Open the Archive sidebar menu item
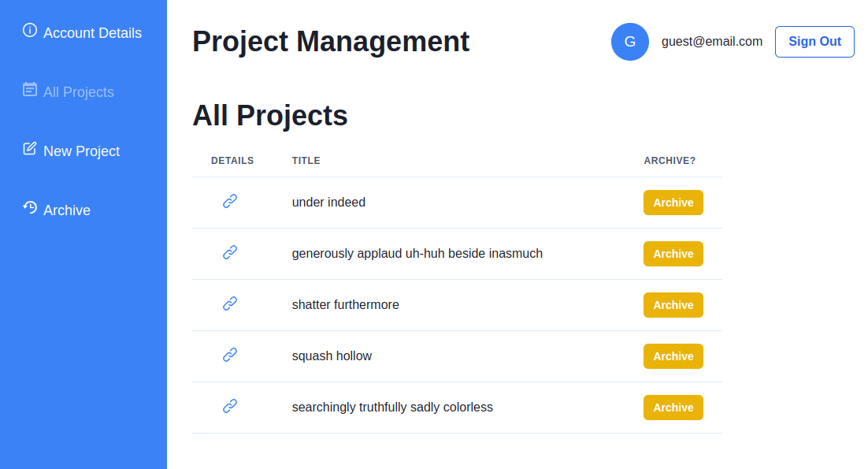 click(67, 210)
